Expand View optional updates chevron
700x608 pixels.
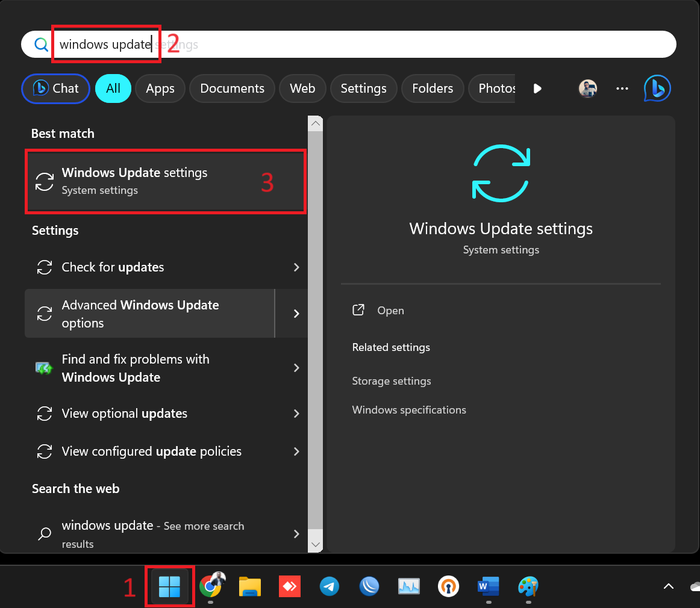pos(296,414)
